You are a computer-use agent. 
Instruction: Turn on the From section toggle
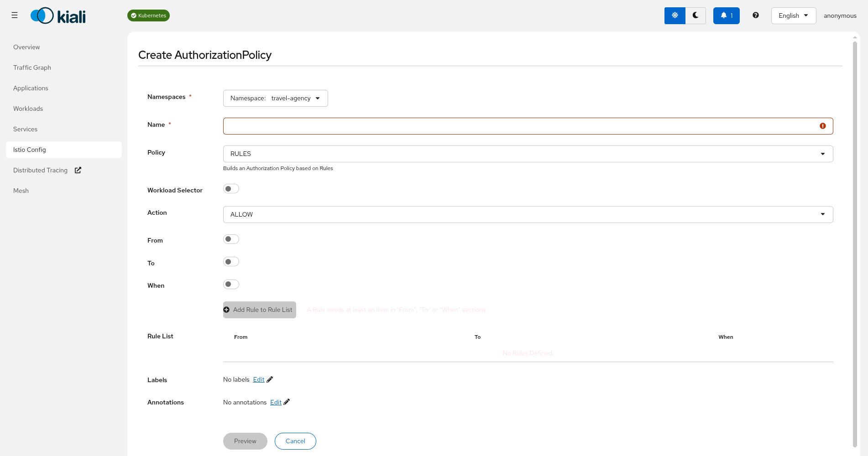coord(231,238)
